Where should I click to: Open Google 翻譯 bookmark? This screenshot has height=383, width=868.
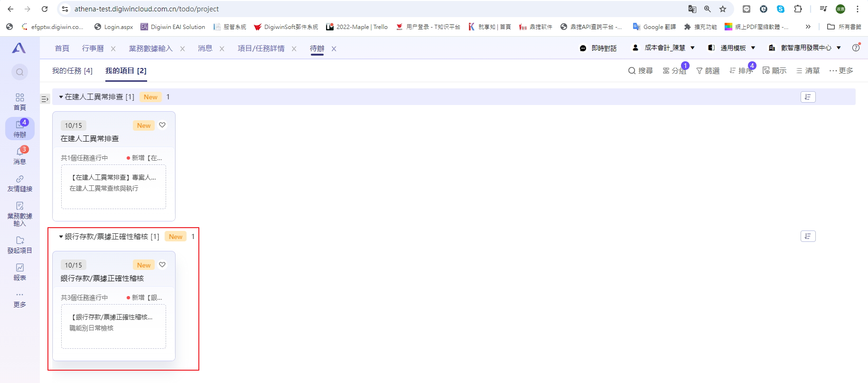coord(654,27)
